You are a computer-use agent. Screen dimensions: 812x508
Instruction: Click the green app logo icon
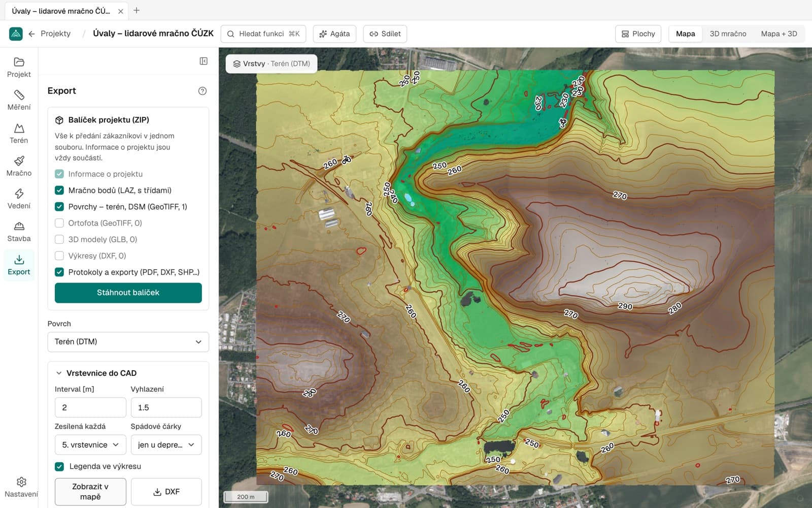pos(16,34)
